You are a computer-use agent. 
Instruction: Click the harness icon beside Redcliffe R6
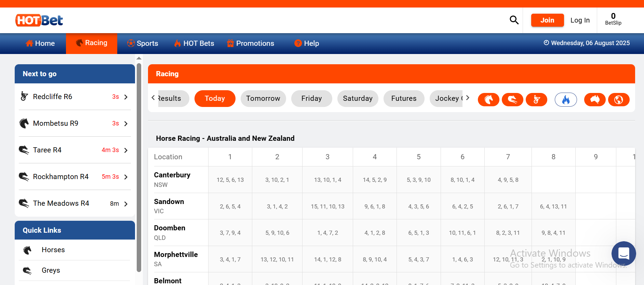pyautogui.click(x=24, y=96)
